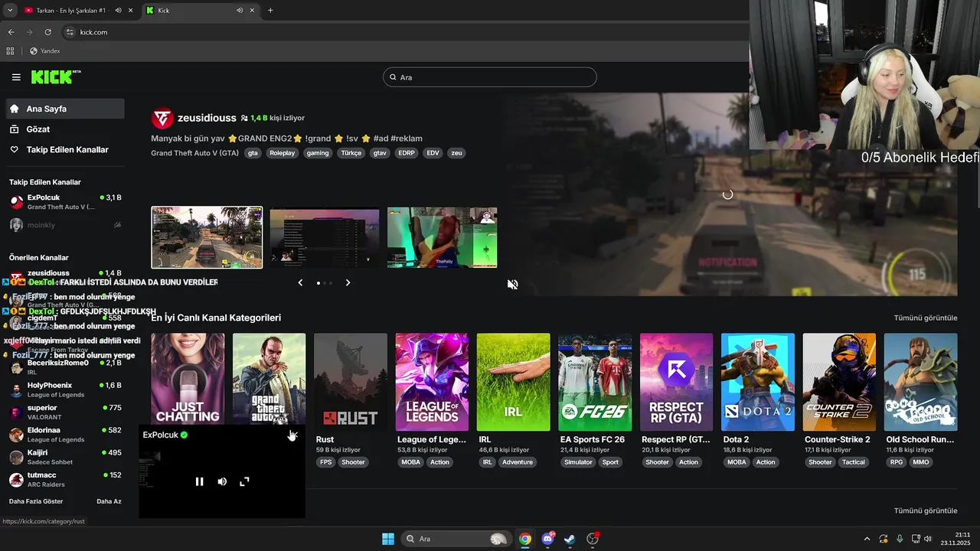Select the second carousel stream thumbnail

[x=325, y=237]
